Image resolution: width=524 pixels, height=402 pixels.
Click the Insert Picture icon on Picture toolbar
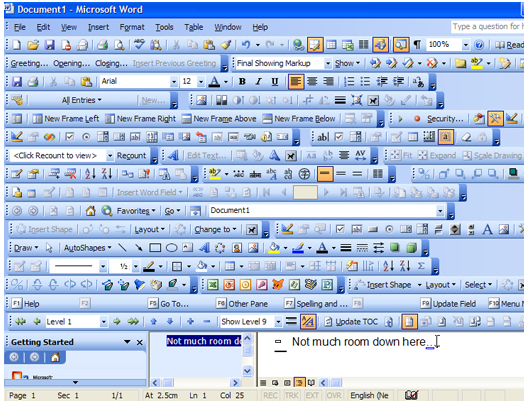202,100
